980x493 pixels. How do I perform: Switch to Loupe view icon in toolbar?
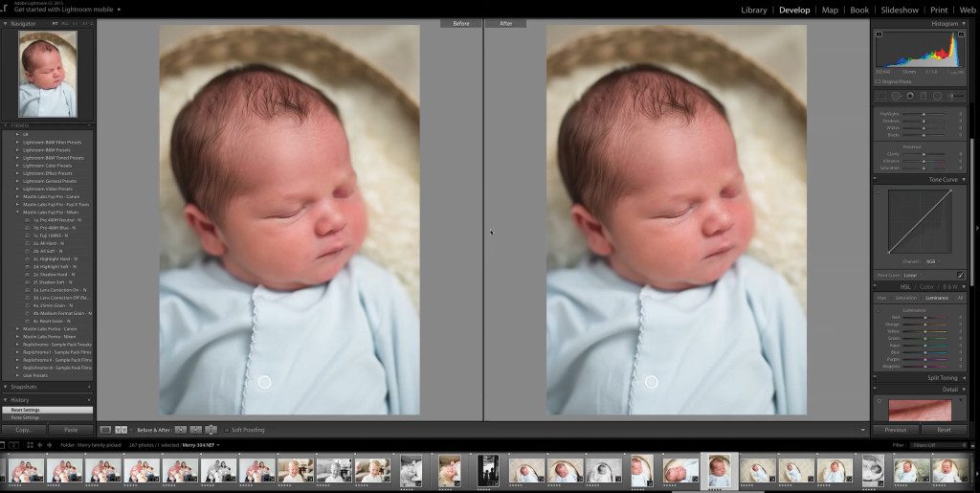[x=106, y=430]
